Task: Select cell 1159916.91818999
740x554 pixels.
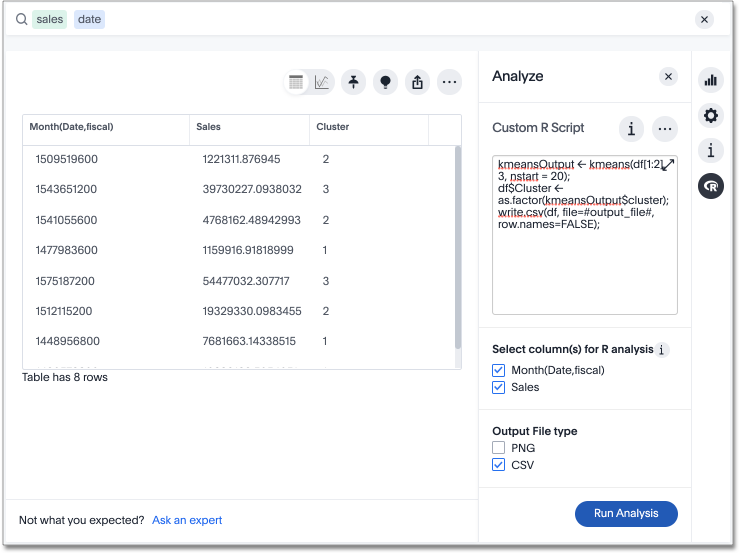Action: (x=248, y=250)
